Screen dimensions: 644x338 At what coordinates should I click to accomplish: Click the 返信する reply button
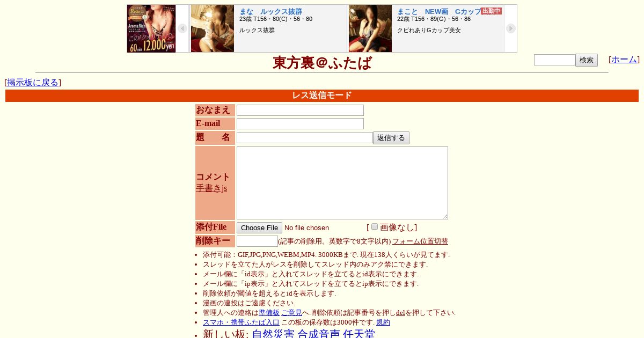coord(391,138)
